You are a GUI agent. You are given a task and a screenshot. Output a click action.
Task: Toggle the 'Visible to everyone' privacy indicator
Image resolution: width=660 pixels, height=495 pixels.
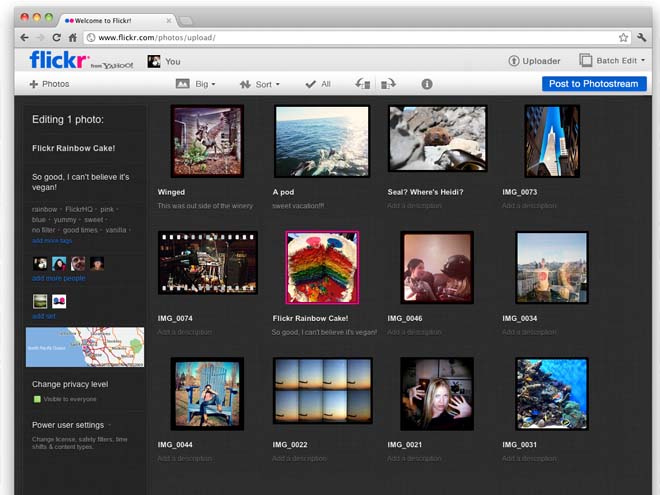pyautogui.click(x=38, y=400)
